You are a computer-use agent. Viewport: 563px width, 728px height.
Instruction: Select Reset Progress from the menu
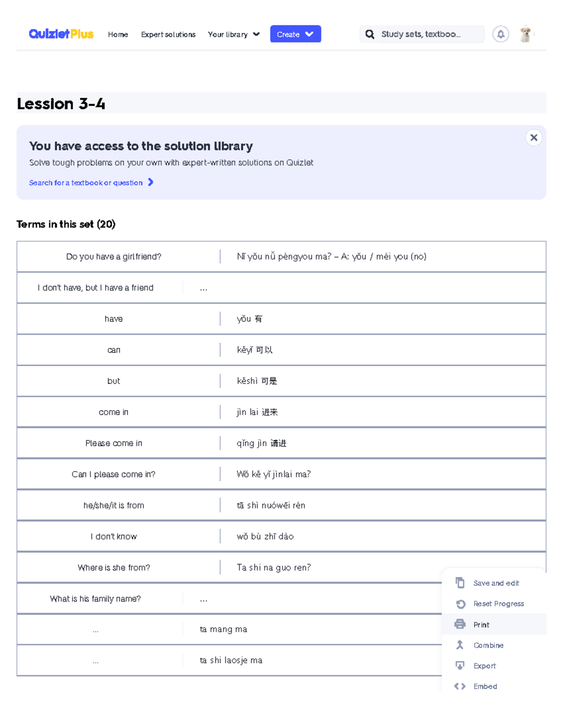(498, 603)
